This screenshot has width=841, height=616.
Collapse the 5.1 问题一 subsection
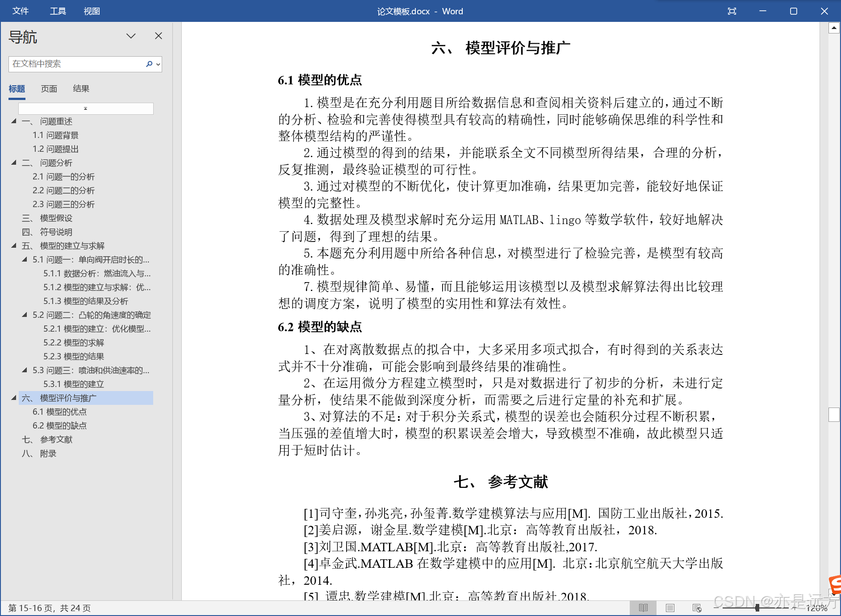(x=25, y=259)
